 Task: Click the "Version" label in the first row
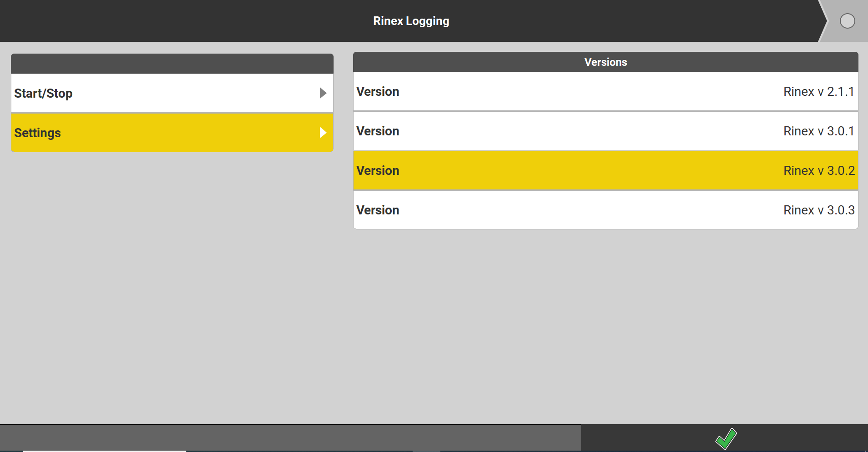point(378,92)
